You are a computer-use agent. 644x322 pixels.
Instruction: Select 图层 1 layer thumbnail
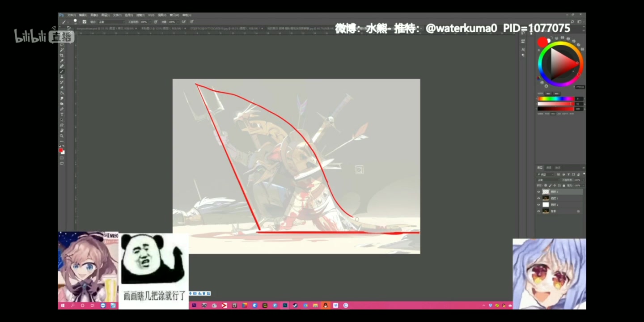pyautogui.click(x=546, y=198)
